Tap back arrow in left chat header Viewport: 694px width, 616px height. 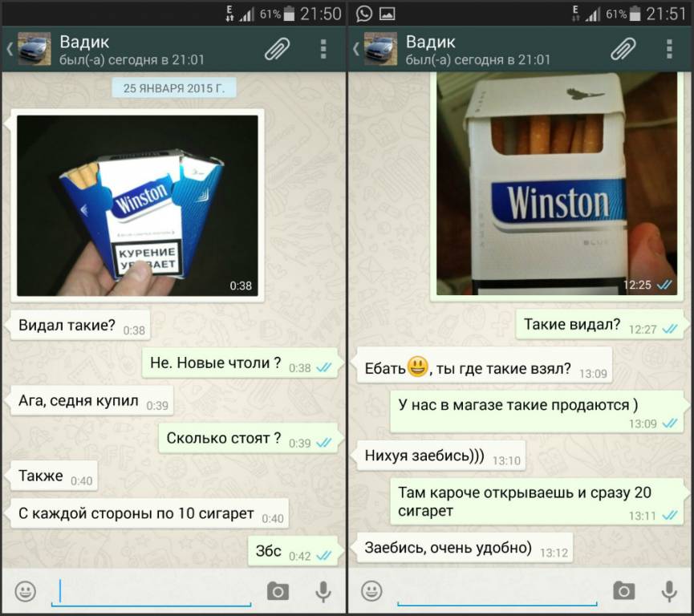click(x=10, y=49)
